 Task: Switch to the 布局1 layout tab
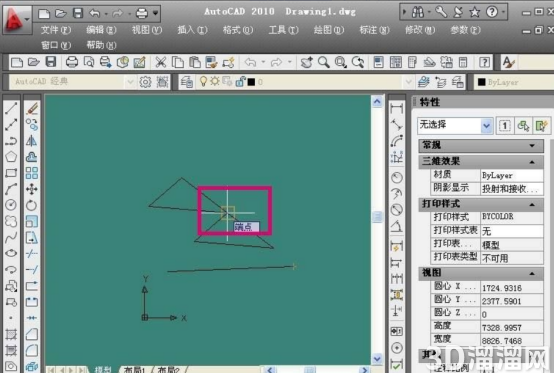click(x=134, y=370)
